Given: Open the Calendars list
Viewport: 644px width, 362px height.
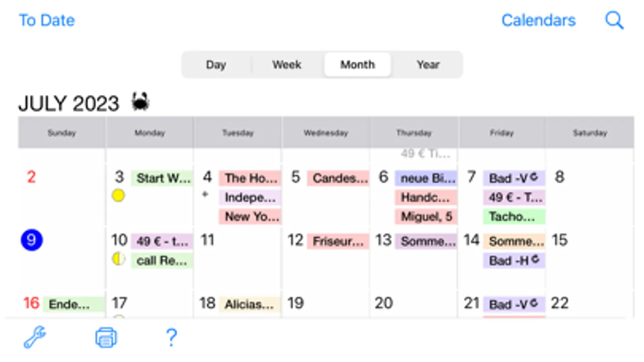Looking at the screenshot, I should point(538,20).
